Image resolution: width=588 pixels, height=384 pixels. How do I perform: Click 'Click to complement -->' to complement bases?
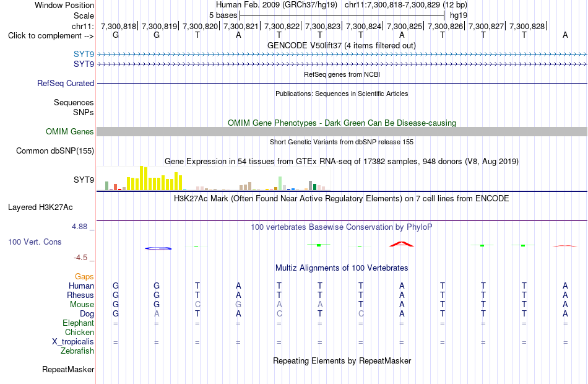point(51,36)
